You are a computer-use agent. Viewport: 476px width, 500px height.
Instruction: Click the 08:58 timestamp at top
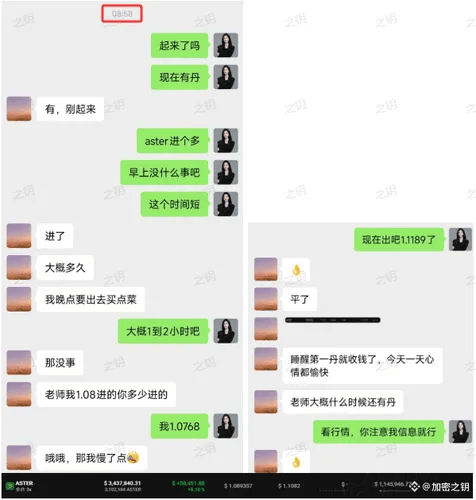click(x=122, y=14)
